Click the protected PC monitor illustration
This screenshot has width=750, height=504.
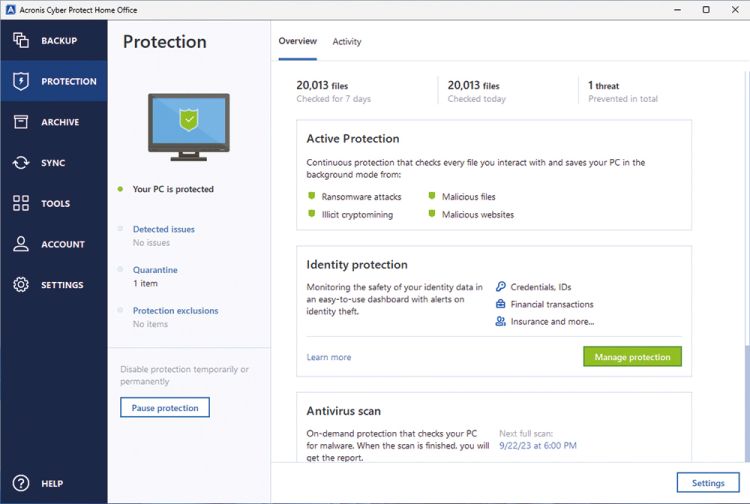tap(189, 127)
